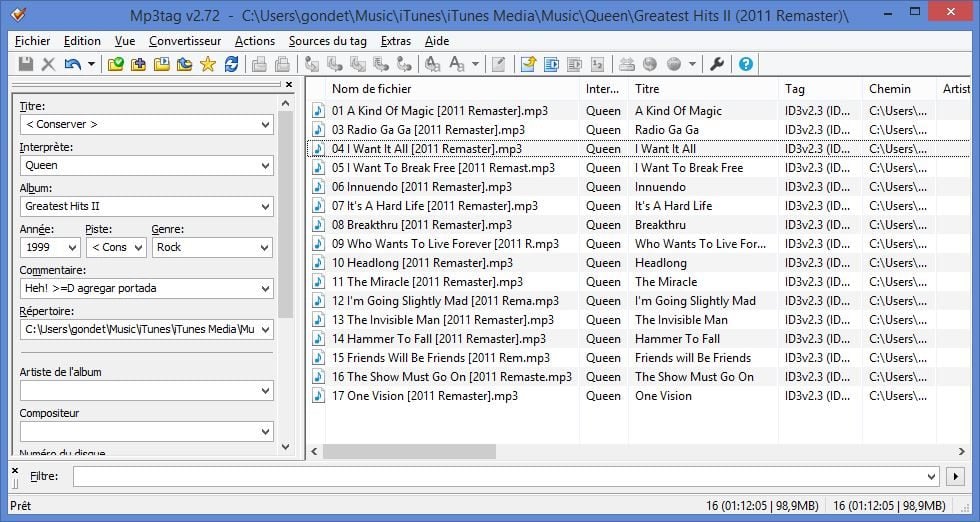Screen dimensions: 980x522
Task: Open options with the wrench icon
Action: point(716,64)
